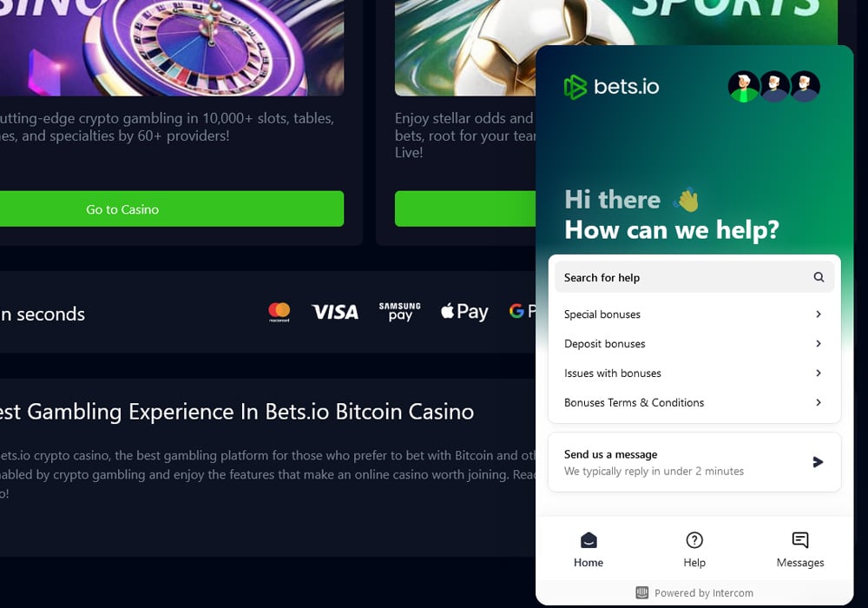Viewport: 868px width, 608px height.
Task: Click the Mastercard payment logo
Action: pos(279,312)
